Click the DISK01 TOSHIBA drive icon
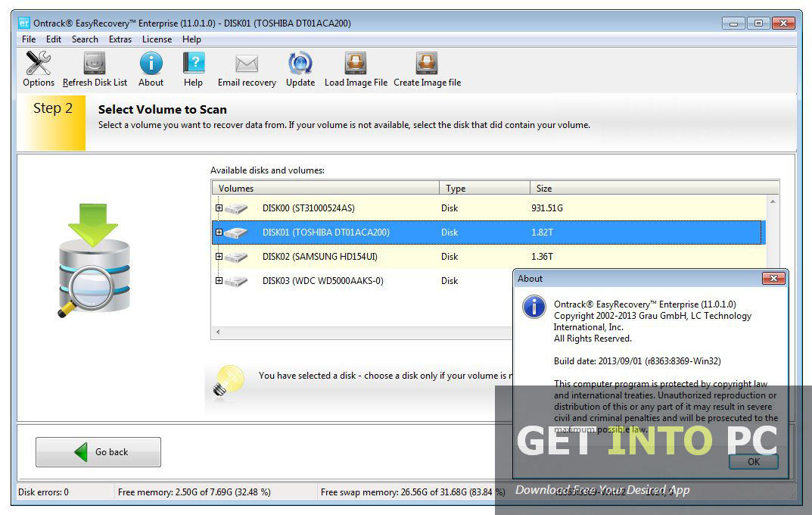Viewport: 812px width, 515px height. [x=236, y=233]
